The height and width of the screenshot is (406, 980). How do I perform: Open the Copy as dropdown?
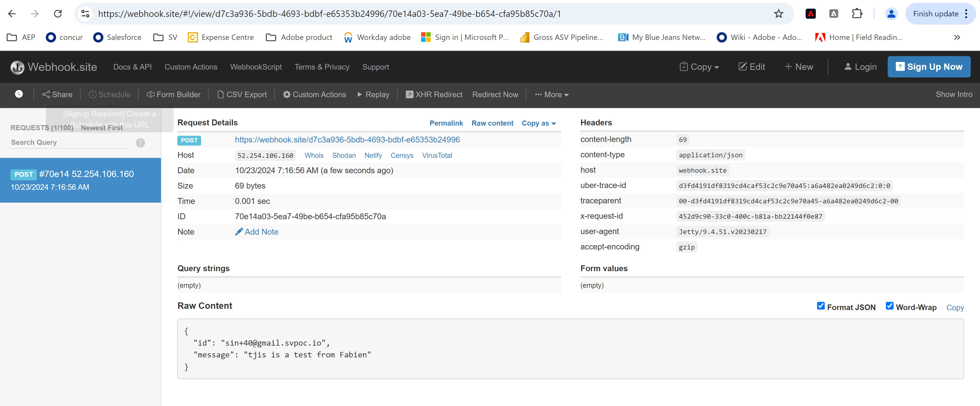(x=539, y=123)
